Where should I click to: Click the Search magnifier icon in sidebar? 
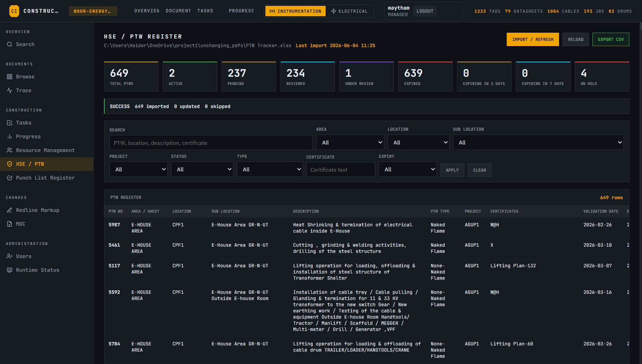[10, 44]
